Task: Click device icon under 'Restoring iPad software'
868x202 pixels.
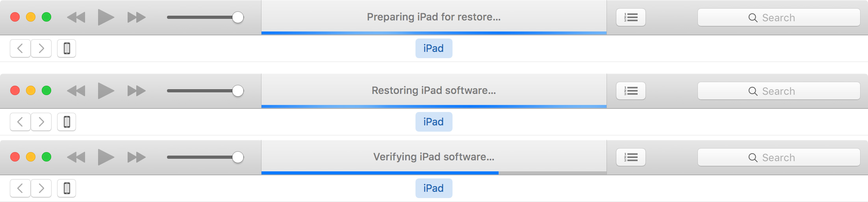Action: [x=67, y=122]
